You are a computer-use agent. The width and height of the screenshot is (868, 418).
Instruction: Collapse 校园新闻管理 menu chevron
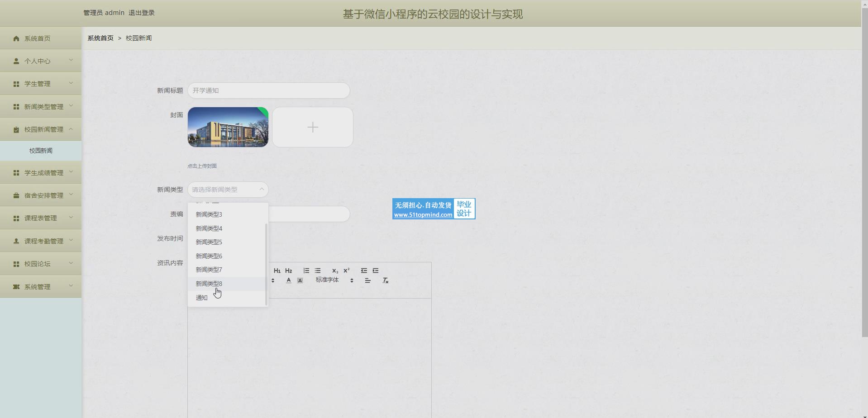point(71,129)
